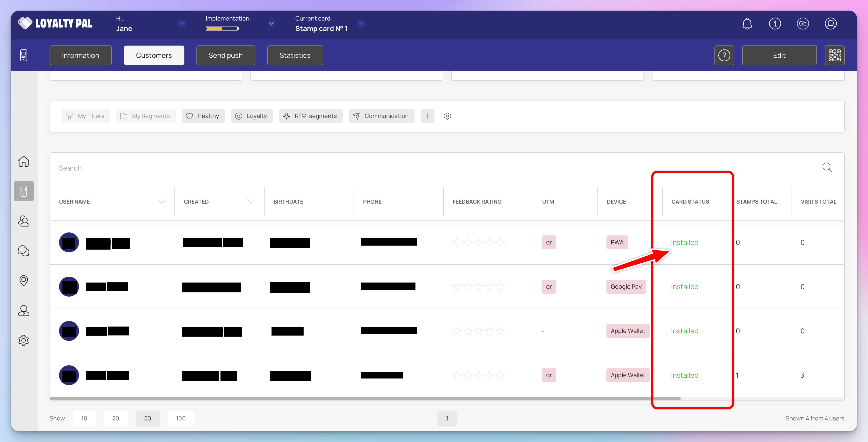Viewport: 868px width, 442px height.
Task: Show 100 rows per page
Action: click(x=181, y=418)
